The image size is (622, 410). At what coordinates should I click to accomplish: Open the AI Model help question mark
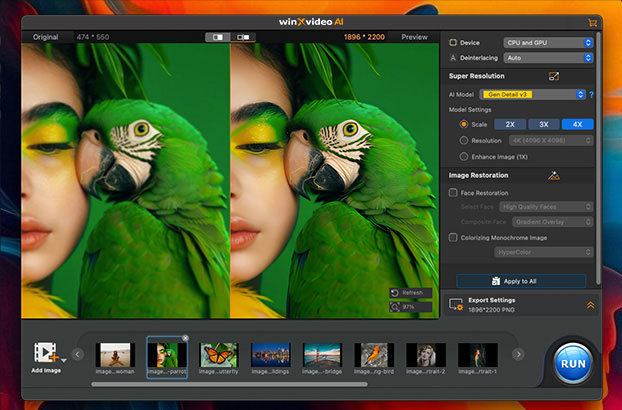tap(591, 94)
